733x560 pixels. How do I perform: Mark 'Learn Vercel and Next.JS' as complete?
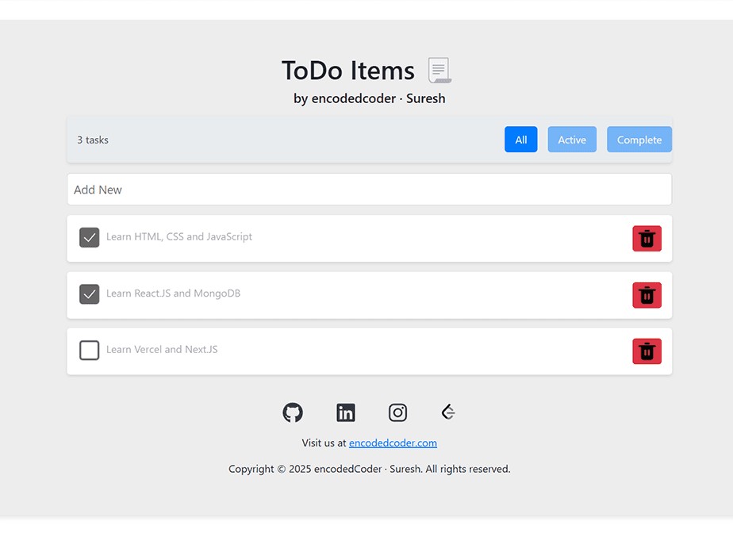(89, 350)
